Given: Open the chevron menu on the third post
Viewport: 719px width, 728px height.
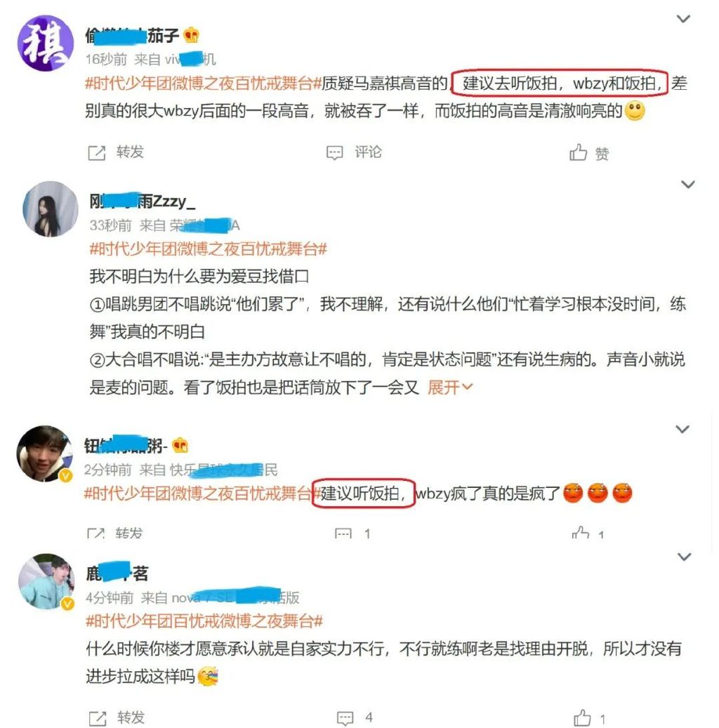Looking at the screenshot, I should (x=682, y=429).
